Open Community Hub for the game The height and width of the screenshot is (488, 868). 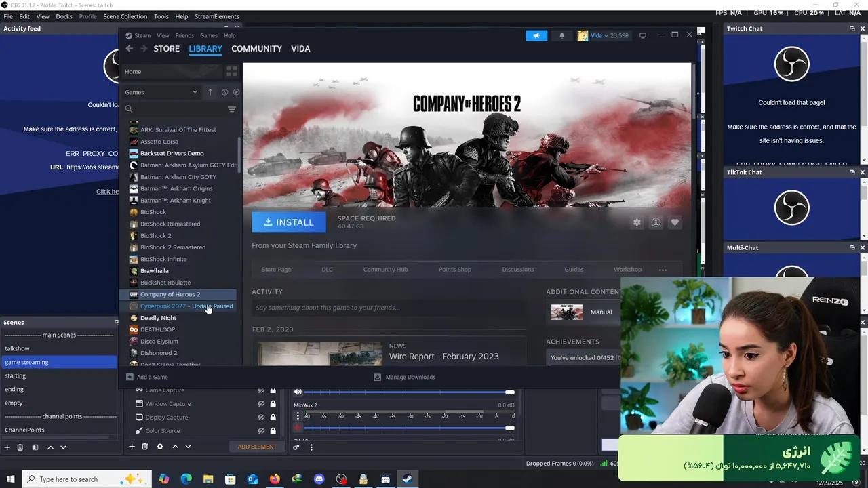(x=385, y=270)
